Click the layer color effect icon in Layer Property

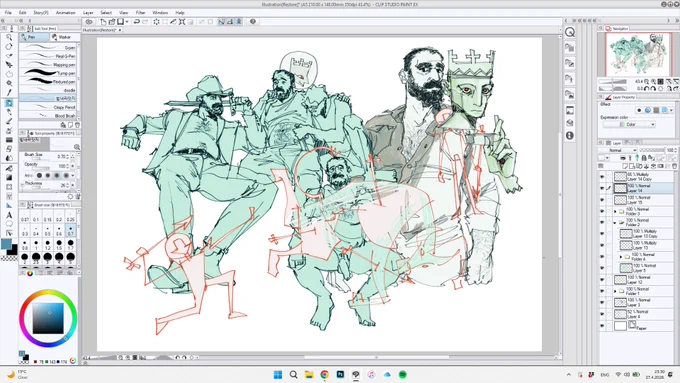[x=664, y=110]
